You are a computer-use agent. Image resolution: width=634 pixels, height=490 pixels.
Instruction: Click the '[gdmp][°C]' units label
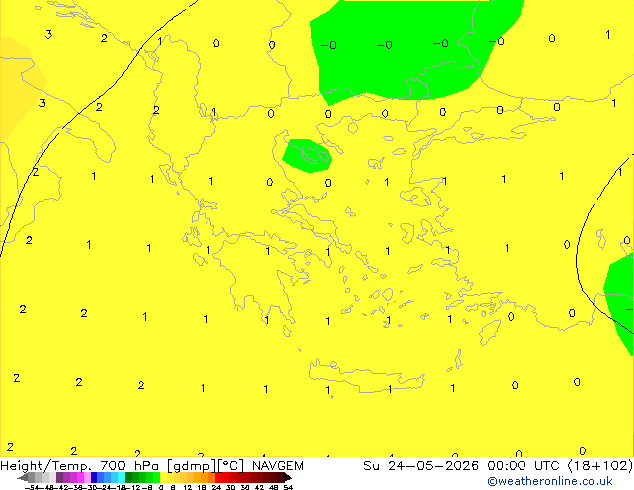(x=206, y=466)
